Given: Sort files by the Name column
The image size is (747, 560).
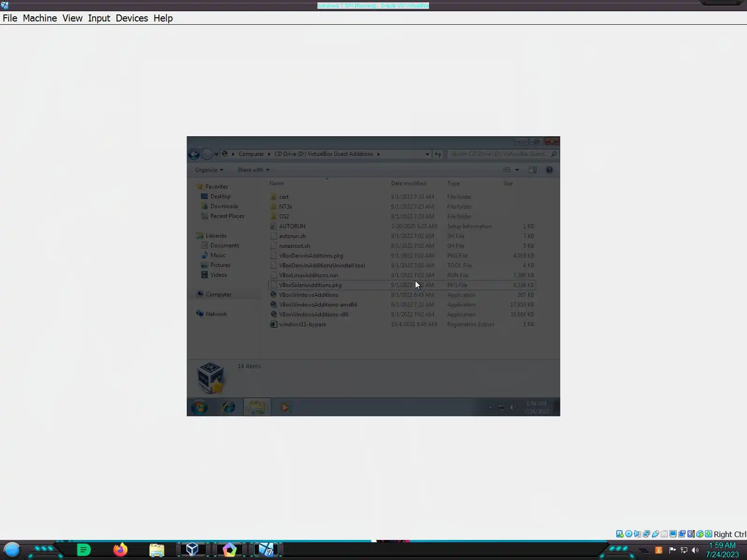Looking at the screenshot, I should click(277, 183).
